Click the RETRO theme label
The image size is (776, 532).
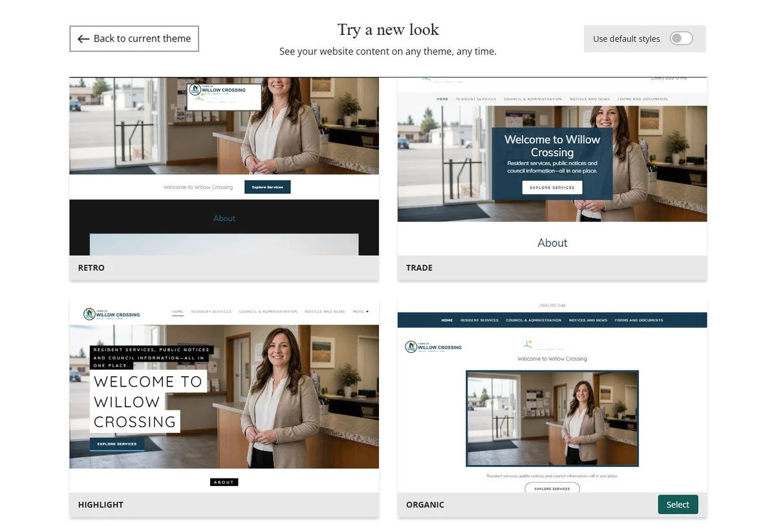click(x=91, y=268)
